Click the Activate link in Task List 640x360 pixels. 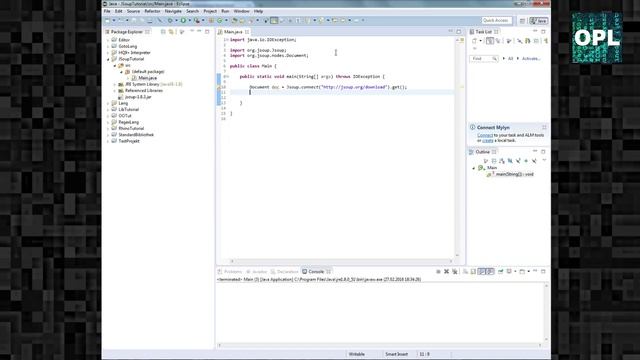coord(531,59)
